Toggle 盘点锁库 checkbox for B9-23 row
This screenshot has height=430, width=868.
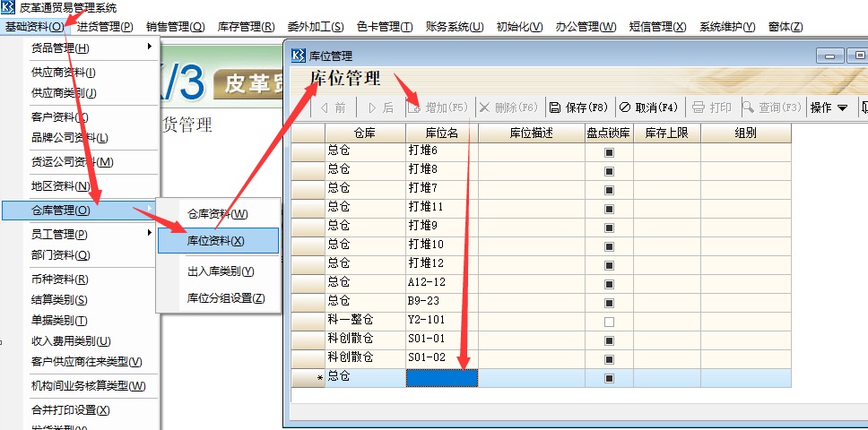pyautogui.click(x=610, y=304)
